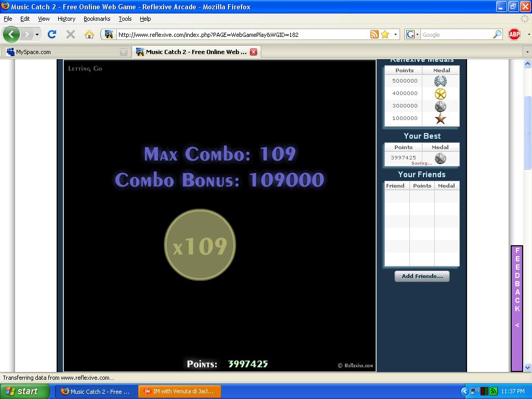Click the 1000000 points bronze star medal
Image resolution: width=532 pixels, height=399 pixels.
click(x=441, y=118)
